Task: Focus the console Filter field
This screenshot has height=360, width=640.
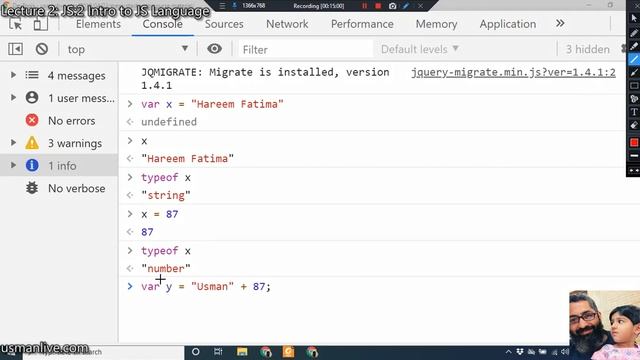Action: [x=306, y=49]
